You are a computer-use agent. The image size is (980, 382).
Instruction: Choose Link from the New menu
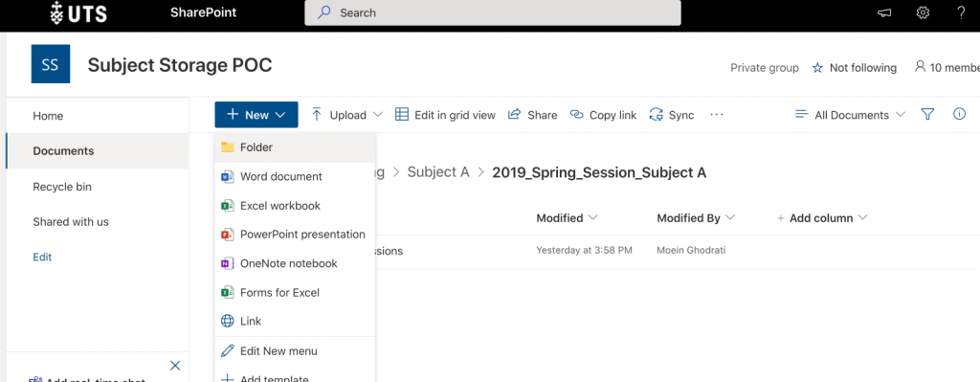[295, 322]
